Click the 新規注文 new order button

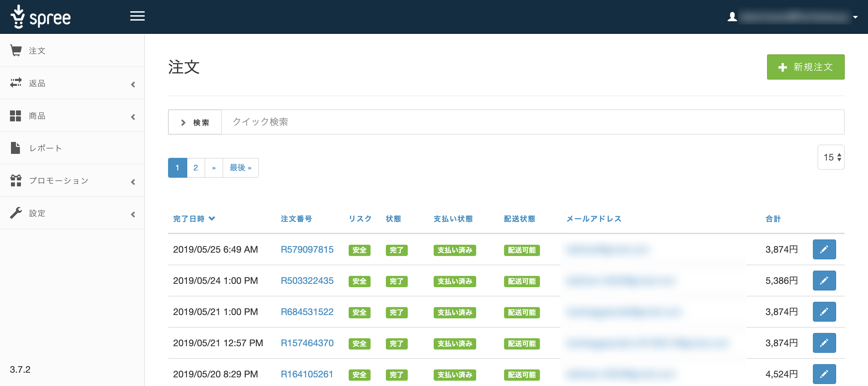[806, 67]
